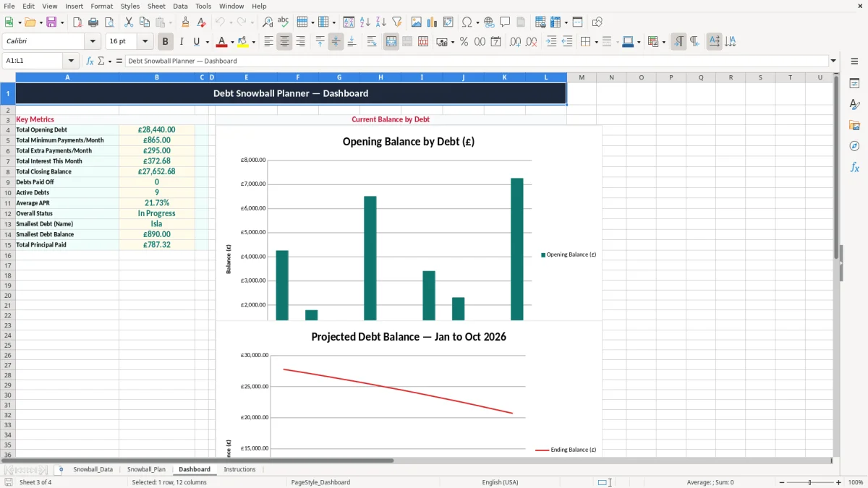Click the Increase Indent icon
This screenshot has height=488, width=868.
[551, 42]
